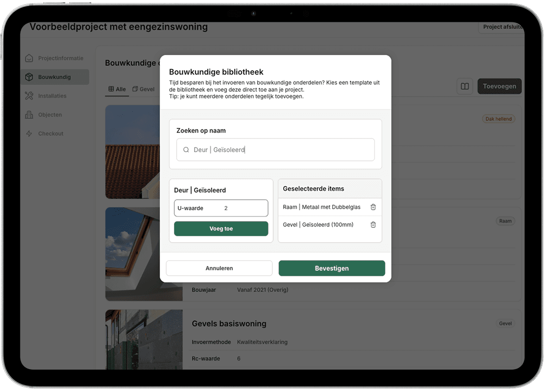Select the Objecten building icon
Screen dimensions: 545x392
point(30,115)
